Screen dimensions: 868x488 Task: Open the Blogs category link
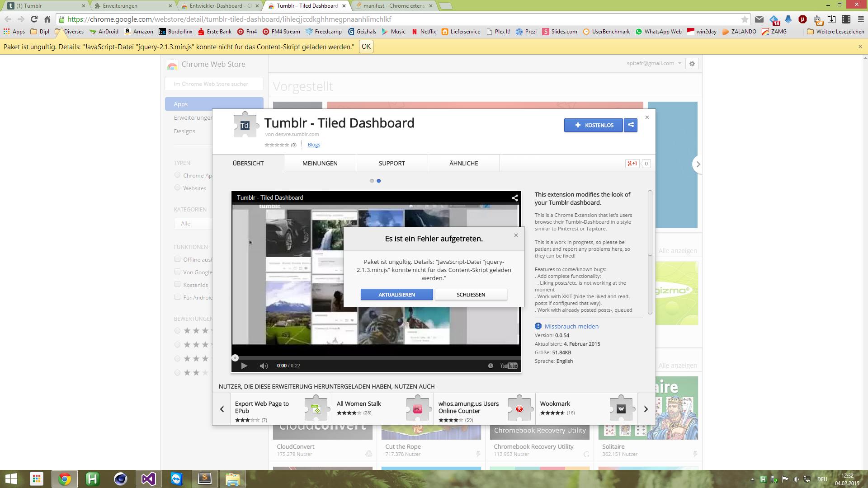314,145
